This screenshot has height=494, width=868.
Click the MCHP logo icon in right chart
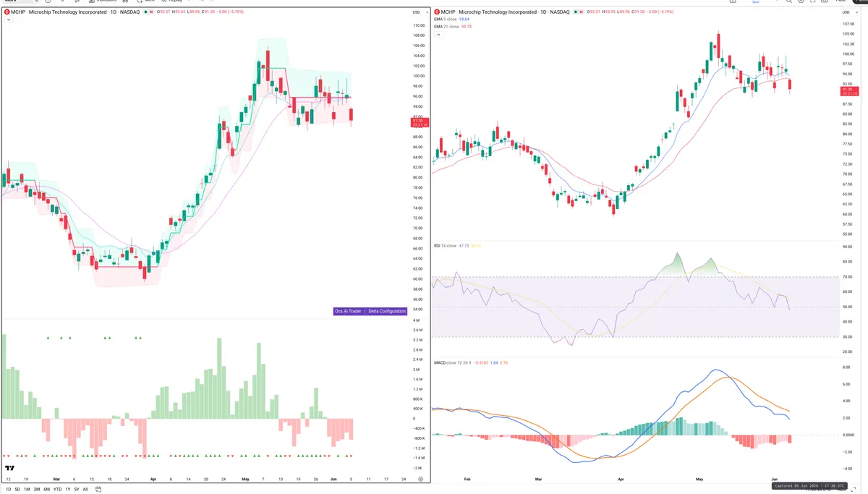pyautogui.click(x=438, y=12)
